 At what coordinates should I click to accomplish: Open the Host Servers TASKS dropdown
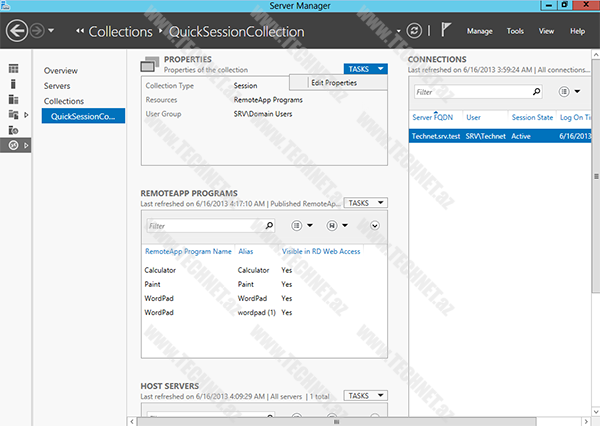365,395
